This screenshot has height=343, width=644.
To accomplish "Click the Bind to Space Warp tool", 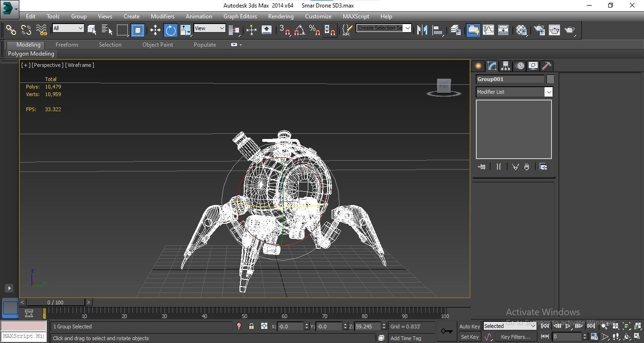I will coord(41,30).
